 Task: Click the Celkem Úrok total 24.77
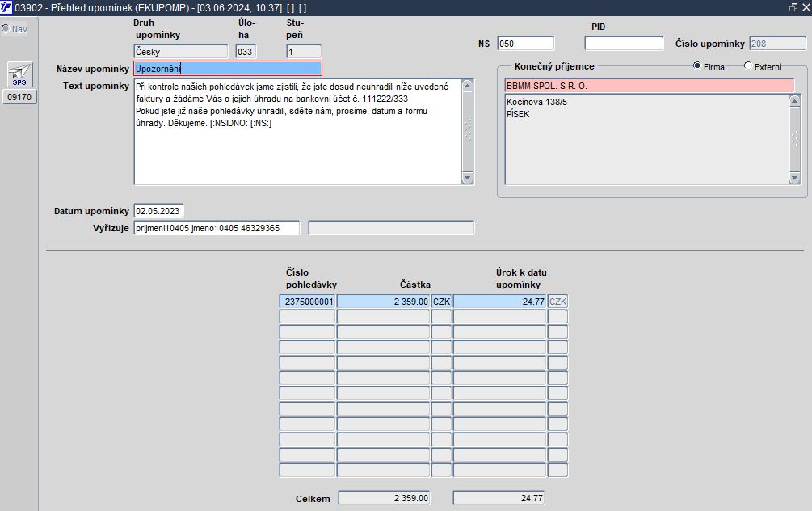click(499, 497)
